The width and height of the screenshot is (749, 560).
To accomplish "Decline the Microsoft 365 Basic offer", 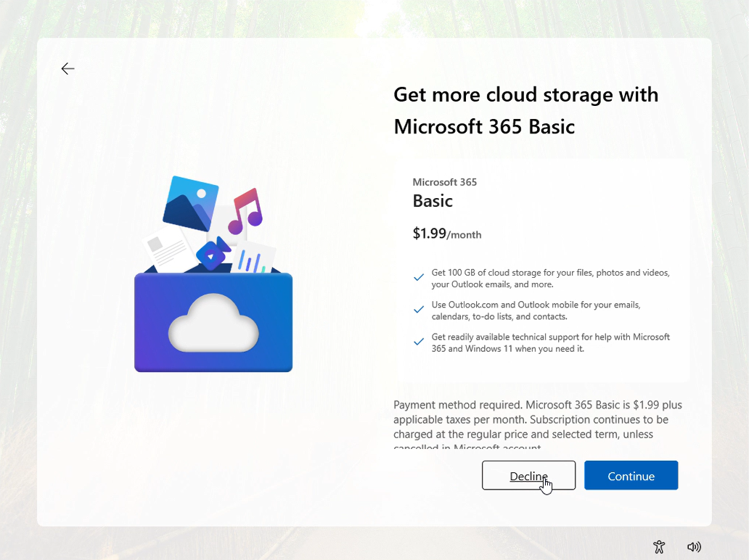I will tap(528, 475).
